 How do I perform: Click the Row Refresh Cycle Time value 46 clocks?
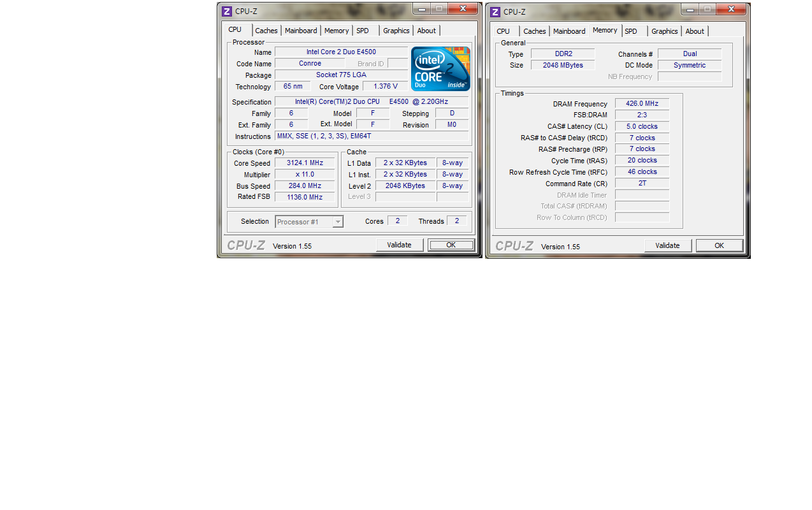[642, 172]
